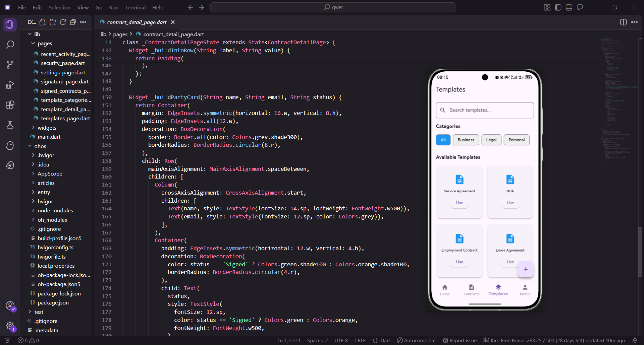
Task: Open the Terminal menu
Action: (135, 7)
